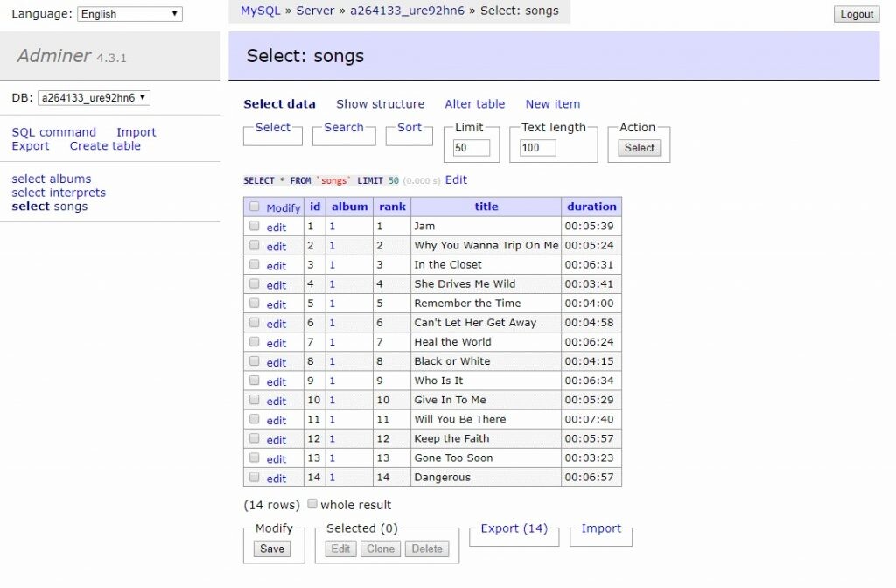Image resolution: width=896 pixels, height=588 pixels.
Task: Switch to the Alter table tab
Action: click(x=474, y=103)
